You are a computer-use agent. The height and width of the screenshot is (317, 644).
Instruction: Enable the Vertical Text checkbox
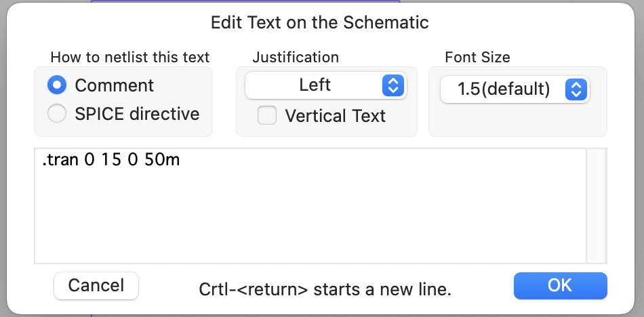(267, 116)
